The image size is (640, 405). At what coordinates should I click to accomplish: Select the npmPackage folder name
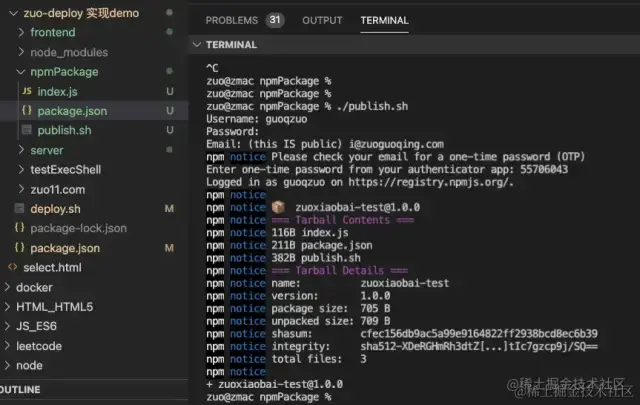pos(64,72)
